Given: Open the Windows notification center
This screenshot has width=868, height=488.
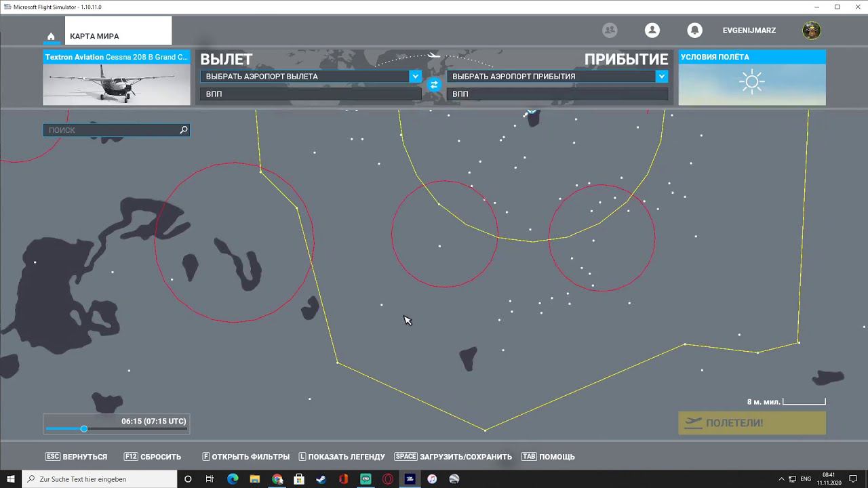Looking at the screenshot, I should pyautogui.click(x=852, y=479).
